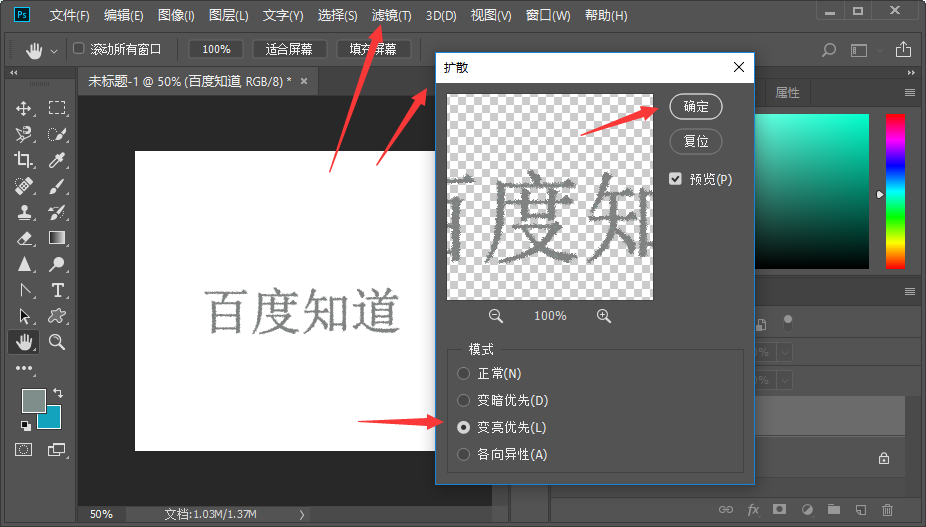Click the 100% zoom button
The image size is (926, 527).
click(x=216, y=49)
